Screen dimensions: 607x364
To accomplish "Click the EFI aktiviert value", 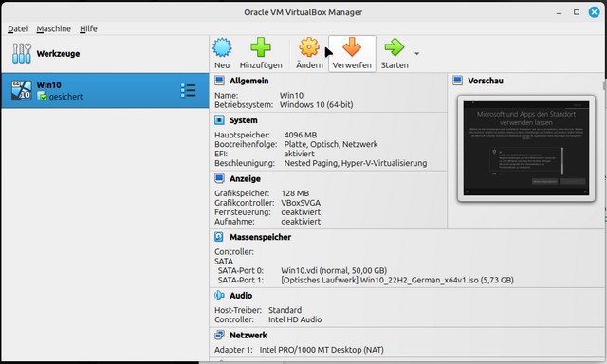I will pyautogui.click(x=300, y=154).
